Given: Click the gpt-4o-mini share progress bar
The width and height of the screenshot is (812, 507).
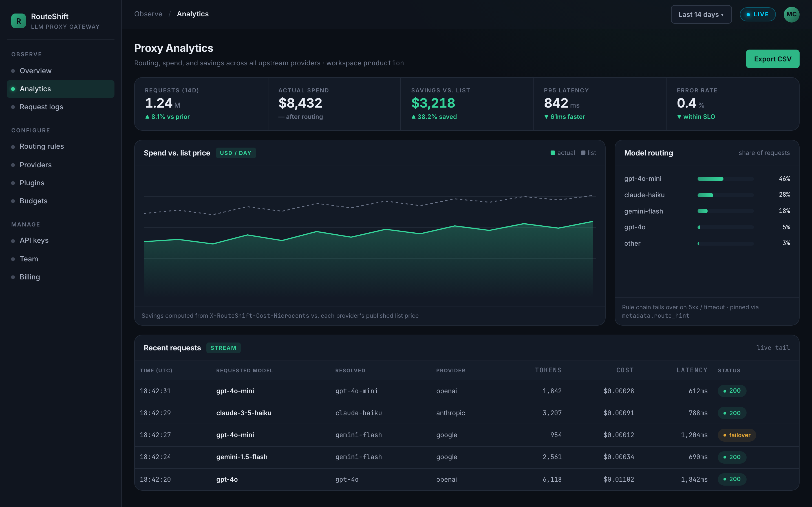Looking at the screenshot, I should pyautogui.click(x=725, y=179).
